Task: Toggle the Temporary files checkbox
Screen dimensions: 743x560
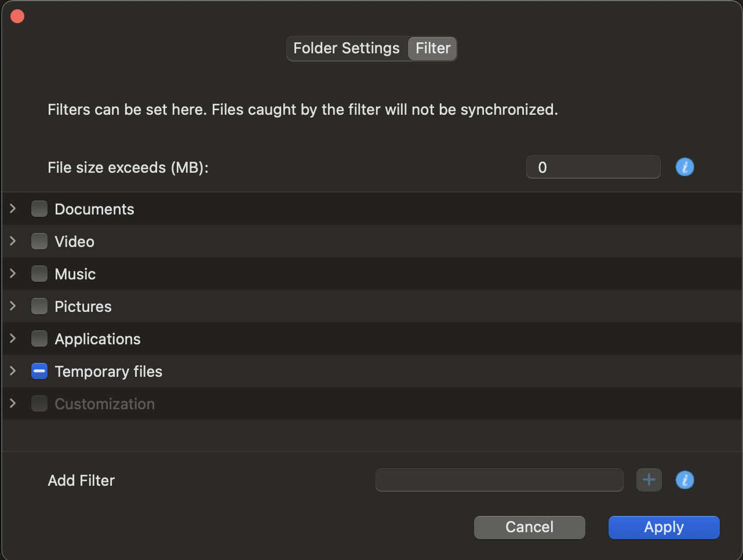Action: (x=39, y=371)
